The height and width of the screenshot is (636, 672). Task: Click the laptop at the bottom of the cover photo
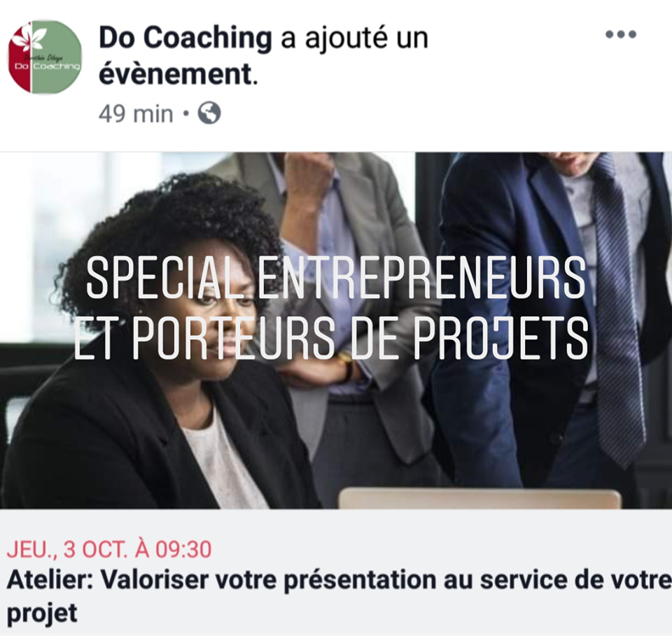[480, 498]
